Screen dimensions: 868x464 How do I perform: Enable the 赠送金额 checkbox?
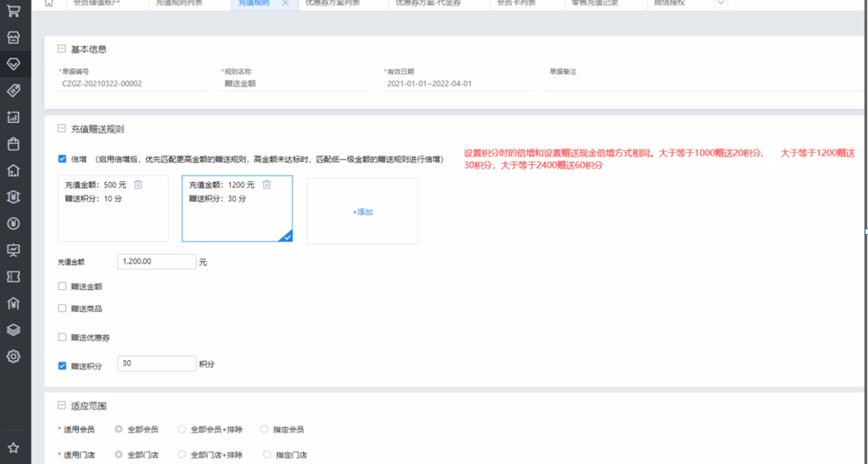pyautogui.click(x=62, y=287)
